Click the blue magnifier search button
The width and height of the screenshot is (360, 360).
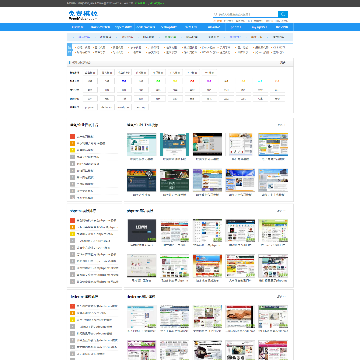pos(283,14)
